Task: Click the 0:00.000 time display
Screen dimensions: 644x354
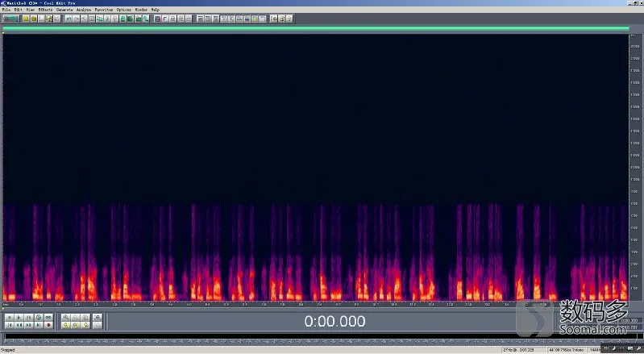Action: pyautogui.click(x=334, y=321)
